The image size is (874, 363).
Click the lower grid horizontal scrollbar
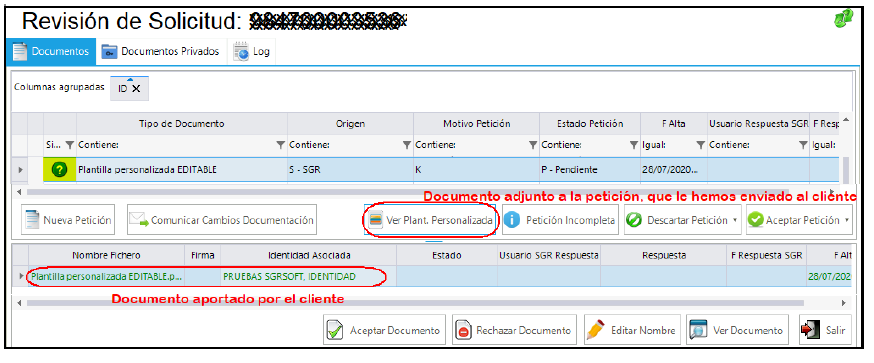click(x=415, y=303)
